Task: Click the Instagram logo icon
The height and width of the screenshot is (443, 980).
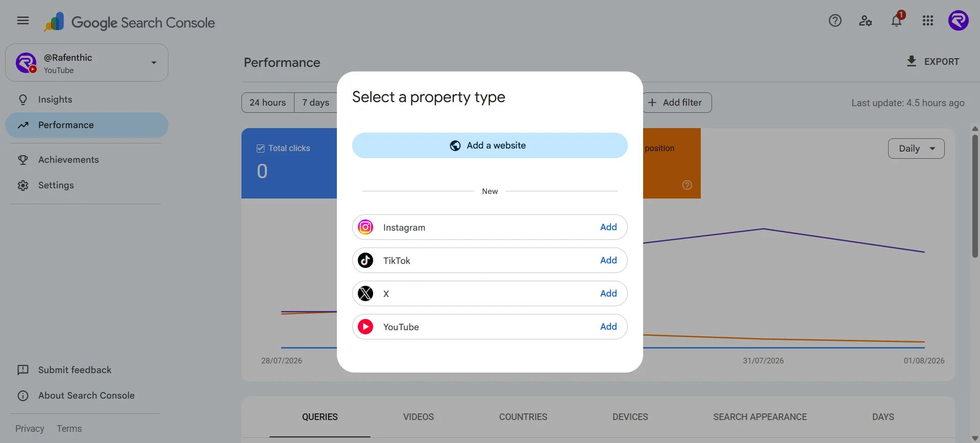Action: 365,227
